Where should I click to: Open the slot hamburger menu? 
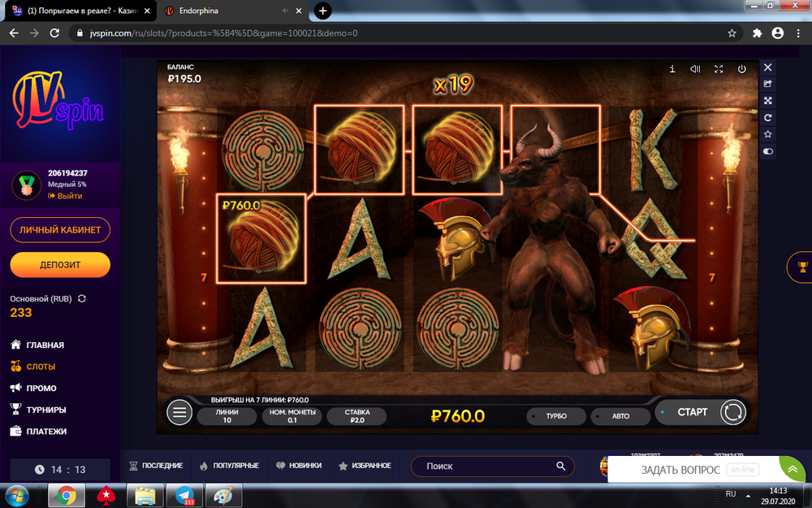point(179,413)
